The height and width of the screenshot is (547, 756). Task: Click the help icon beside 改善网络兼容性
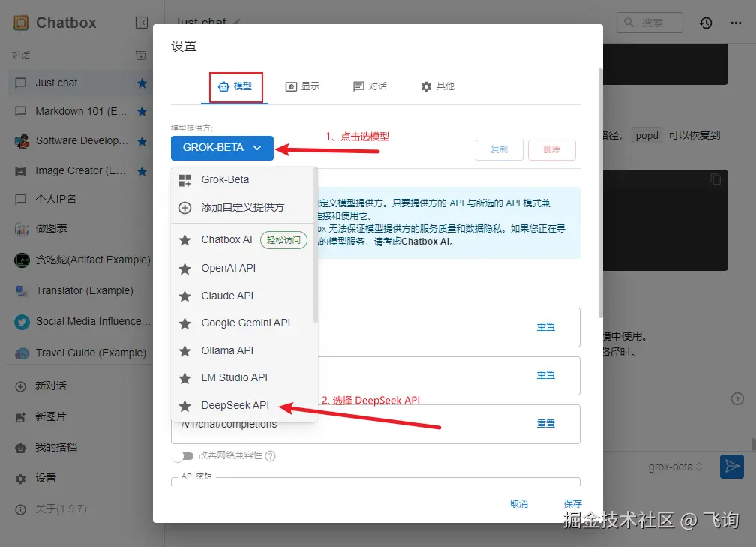(x=271, y=456)
